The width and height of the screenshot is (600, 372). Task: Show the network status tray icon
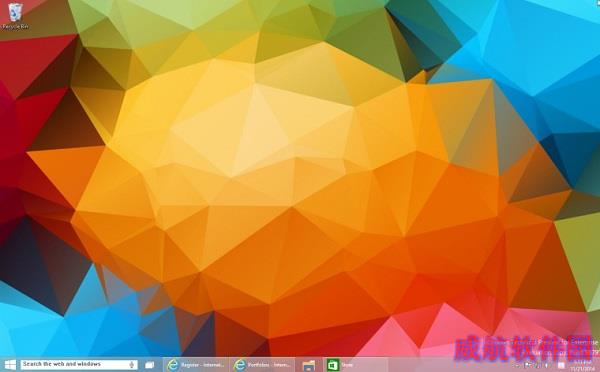click(537, 365)
